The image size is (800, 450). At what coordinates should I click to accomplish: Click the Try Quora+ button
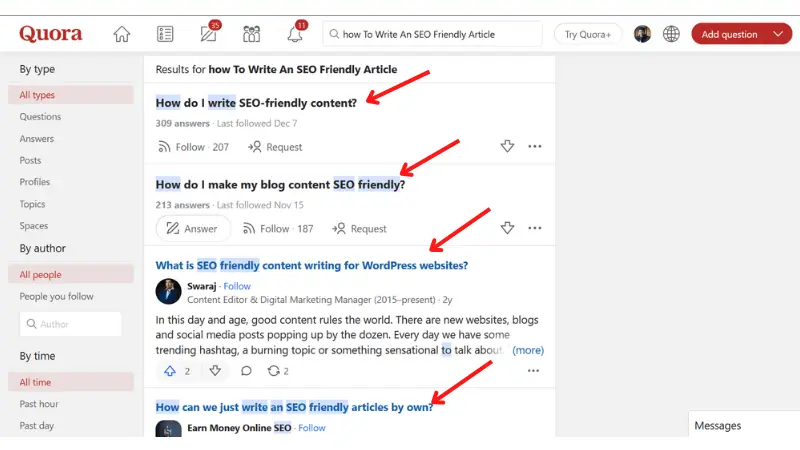click(x=588, y=34)
